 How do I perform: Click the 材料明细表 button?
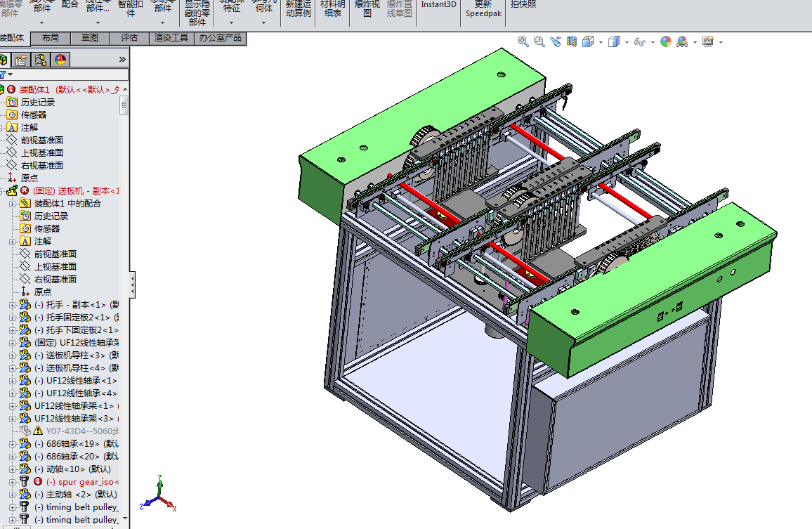tap(332, 8)
